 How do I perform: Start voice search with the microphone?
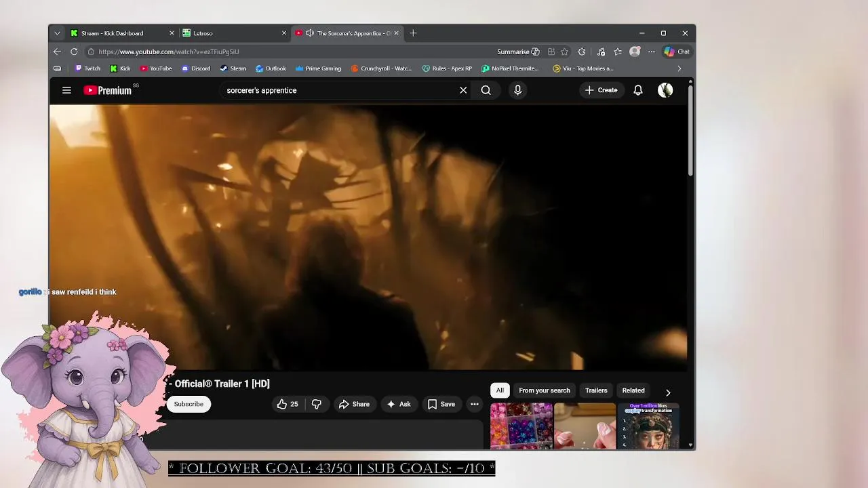(517, 90)
